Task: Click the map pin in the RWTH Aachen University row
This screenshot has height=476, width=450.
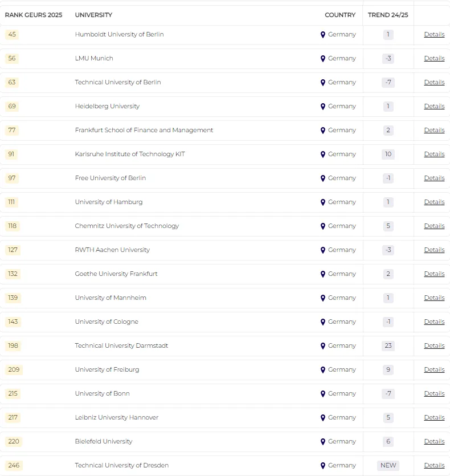Action: coord(323,250)
